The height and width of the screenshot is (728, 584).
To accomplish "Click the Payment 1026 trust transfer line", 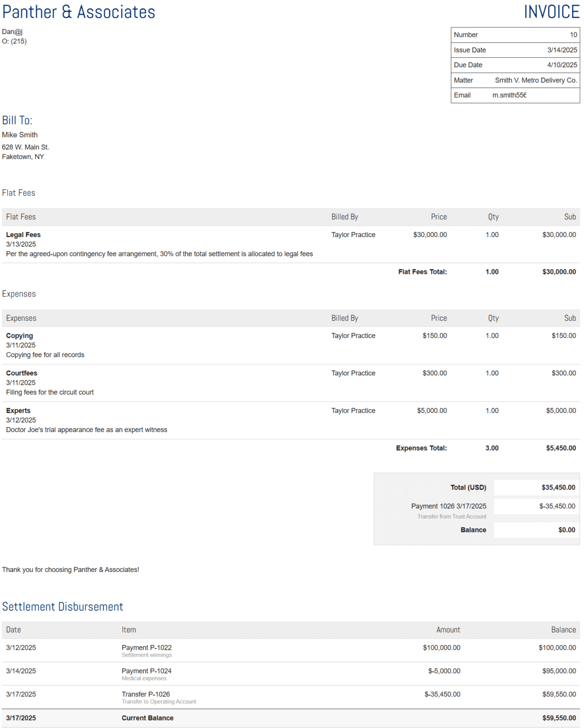I will (x=448, y=506).
